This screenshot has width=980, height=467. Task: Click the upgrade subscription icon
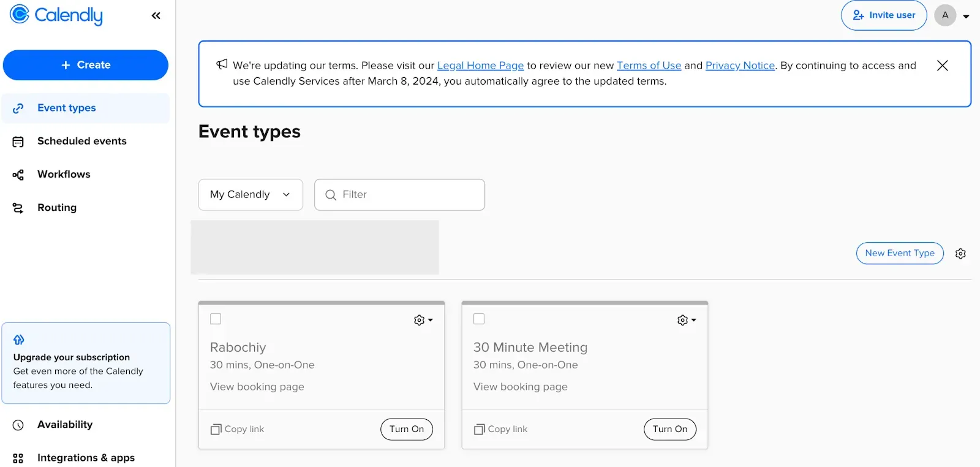point(19,340)
